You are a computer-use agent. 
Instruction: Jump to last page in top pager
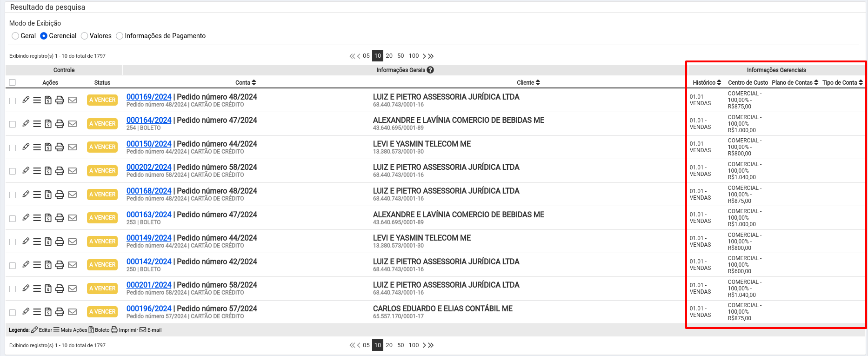coord(431,56)
